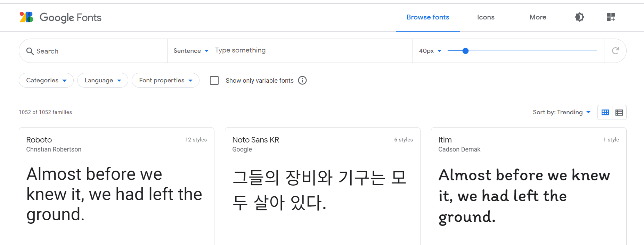Enable Show only variable fonts checkbox
Viewport: 644px width, 245px height.
[214, 80]
